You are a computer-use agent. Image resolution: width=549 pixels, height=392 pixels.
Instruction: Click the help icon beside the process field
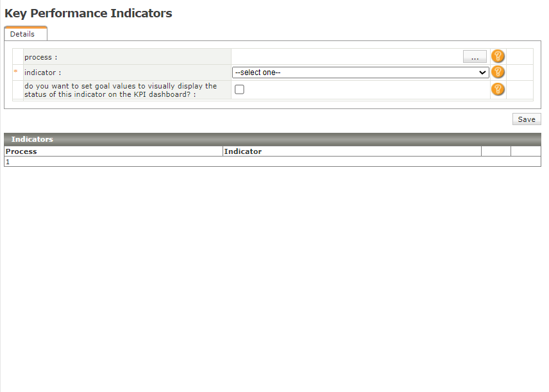tap(498, 56)
